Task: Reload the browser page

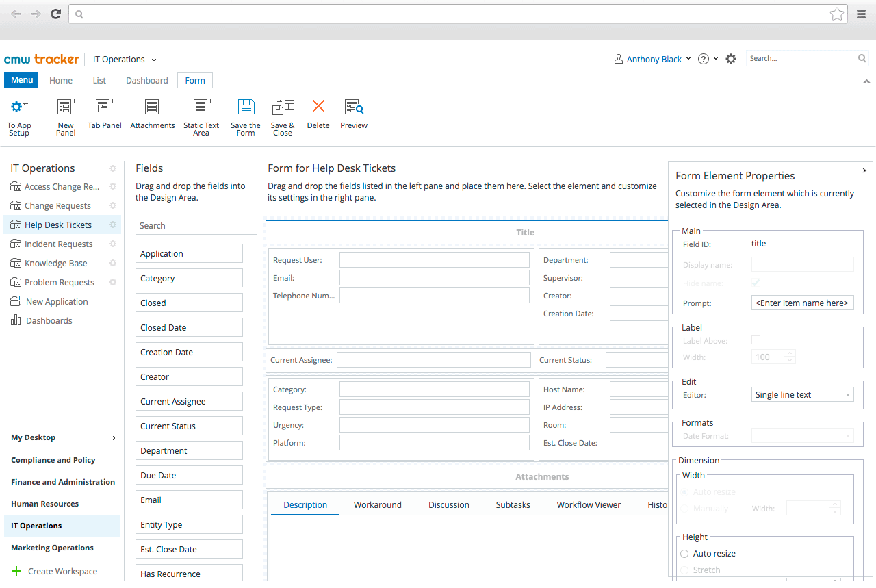Action: 56,14
